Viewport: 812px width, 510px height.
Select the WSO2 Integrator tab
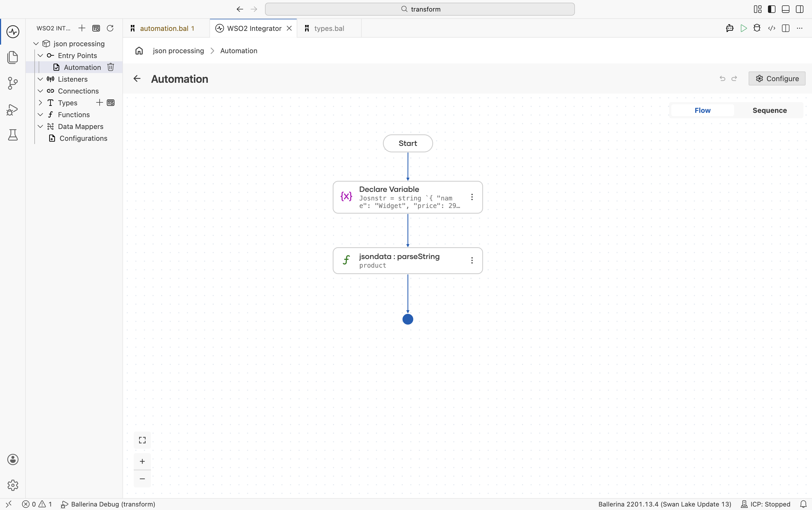[x=254, y=28]
